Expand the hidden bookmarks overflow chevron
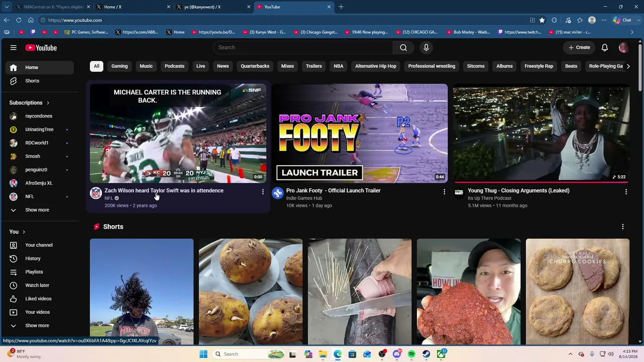 point(632,32)
